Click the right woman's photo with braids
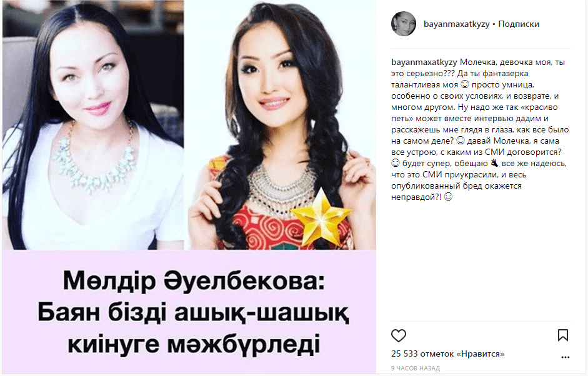This screenshot has width=588, height=376. click(x=282, y=125)
